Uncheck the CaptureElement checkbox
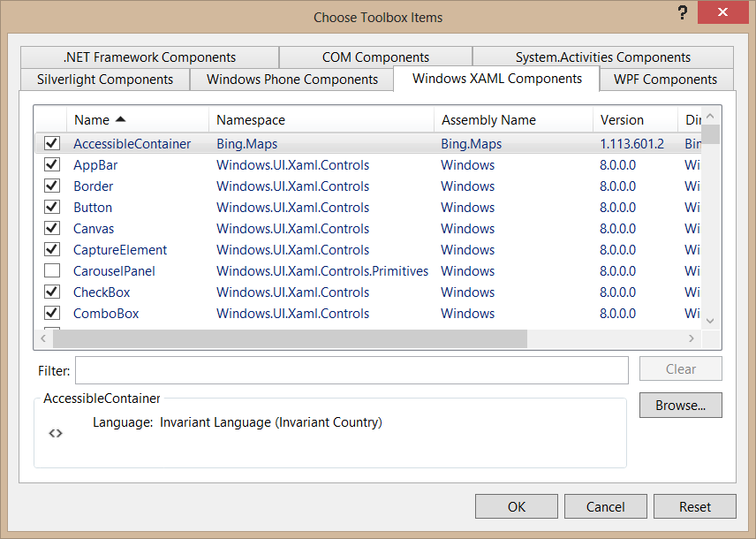The height and width of the screenshot is (539, 756). 52,249
